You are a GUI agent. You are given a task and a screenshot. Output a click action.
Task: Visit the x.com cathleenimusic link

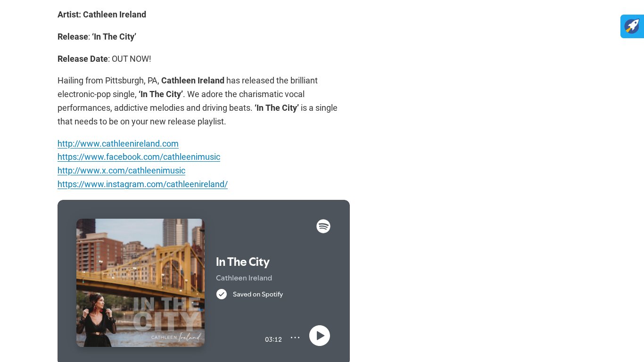point(121,171)
